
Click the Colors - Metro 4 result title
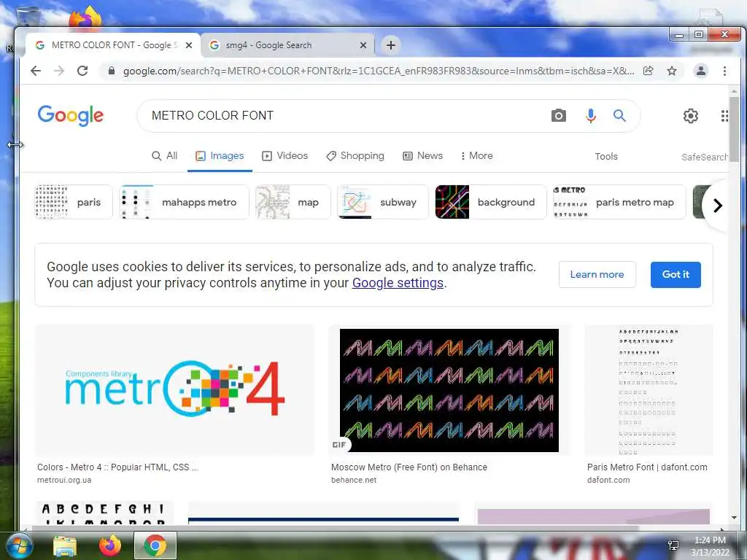(x=117, y=467)
